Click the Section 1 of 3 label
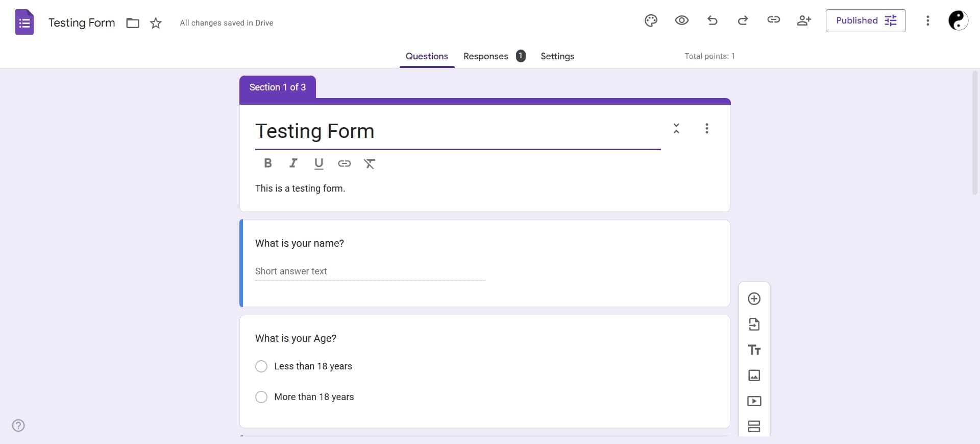980x444 pixels. [278, 87]
